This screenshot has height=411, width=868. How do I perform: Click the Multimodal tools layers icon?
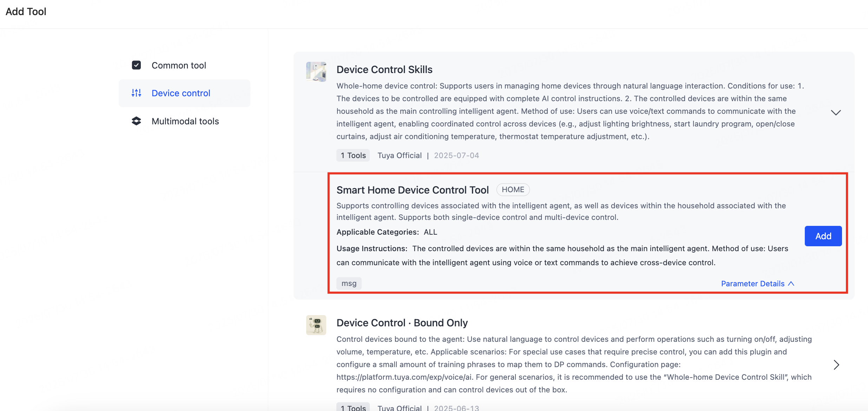pos(136,121)
